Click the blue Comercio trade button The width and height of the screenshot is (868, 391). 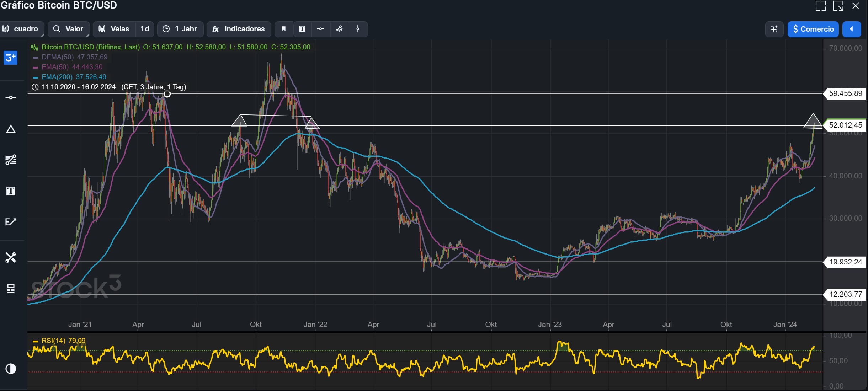[813, 29]
